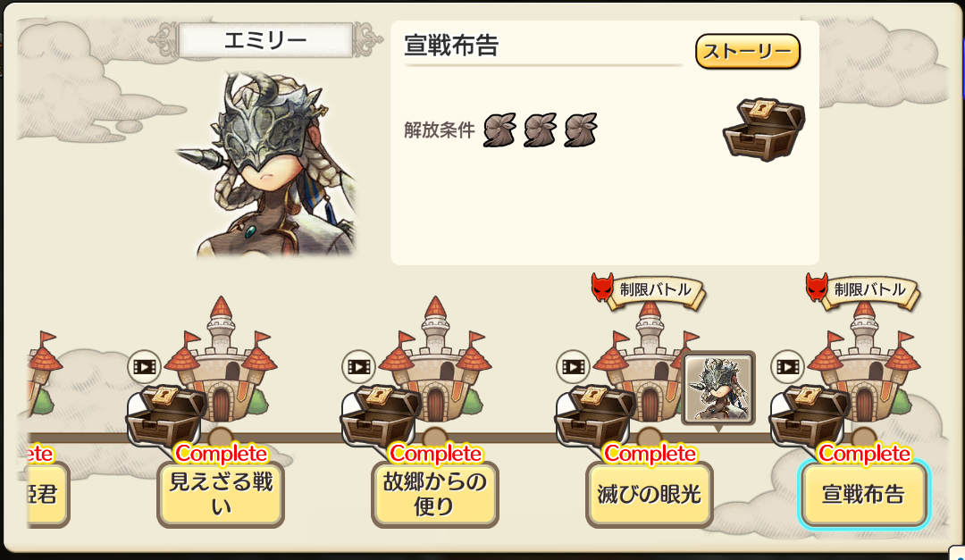Click the reward chest in info panel
Viewport: 965px width, 560px height.
coord(764,130)
